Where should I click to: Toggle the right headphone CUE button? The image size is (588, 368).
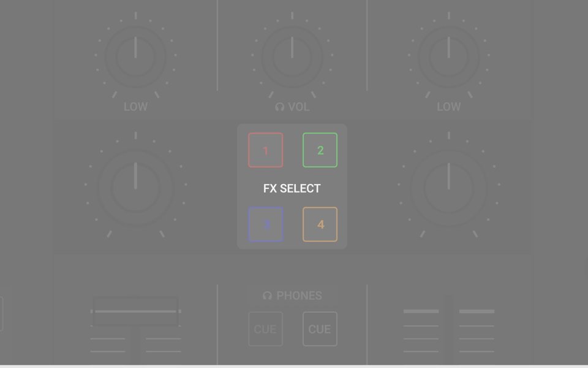coord(320,329)
